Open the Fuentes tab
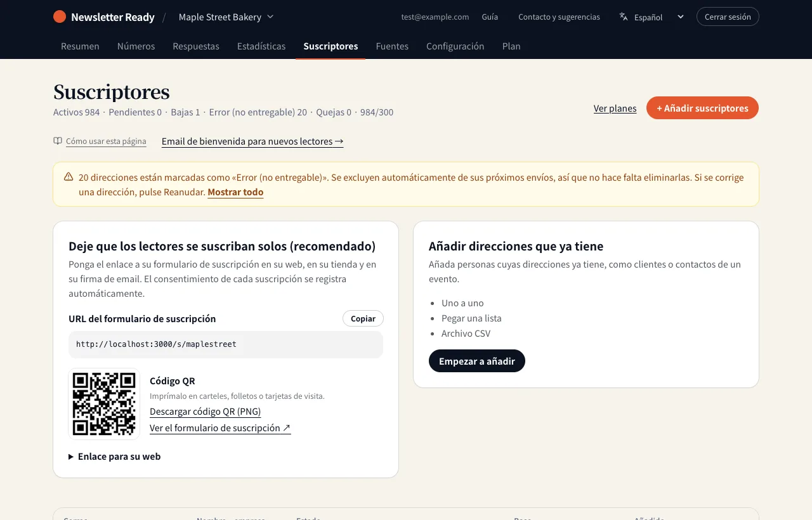 392,46
